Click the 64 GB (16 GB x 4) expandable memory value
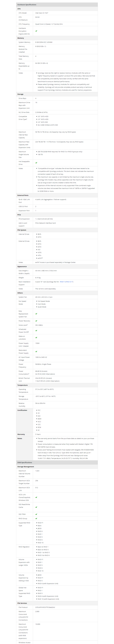114x644 pixels. 42,63
